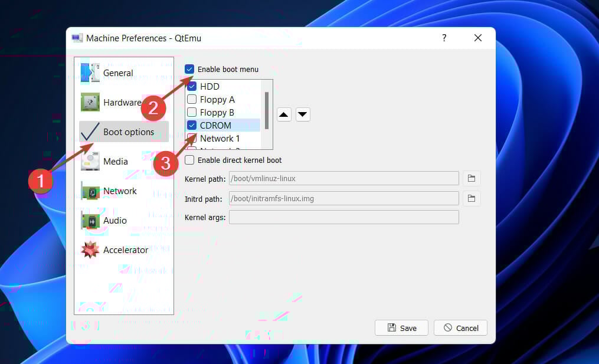Close the Machine Preferences window
599x364 pixels.
pyautogui.click(x=478, y=38)
